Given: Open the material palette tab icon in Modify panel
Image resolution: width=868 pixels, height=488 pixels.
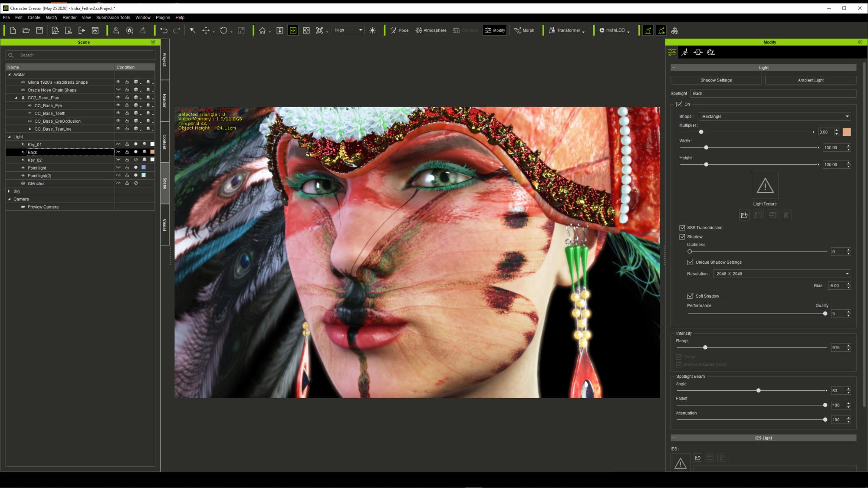Looking at the screenshot, I should [x=711, y=52].
